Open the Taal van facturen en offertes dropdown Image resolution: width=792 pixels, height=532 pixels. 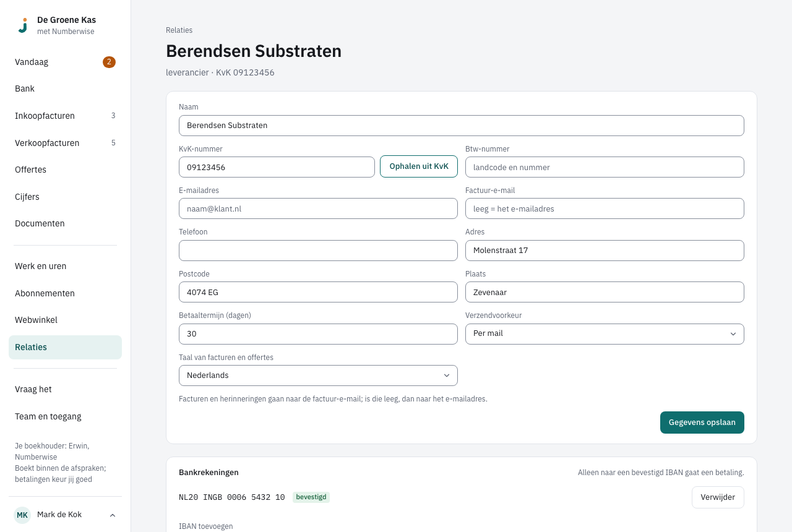[318, 375]
